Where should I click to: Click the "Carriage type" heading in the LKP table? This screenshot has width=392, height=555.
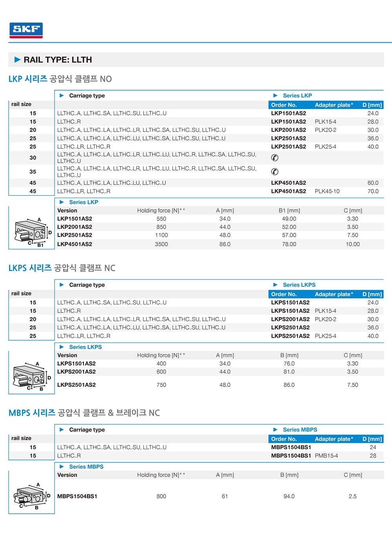pos(87,96)
